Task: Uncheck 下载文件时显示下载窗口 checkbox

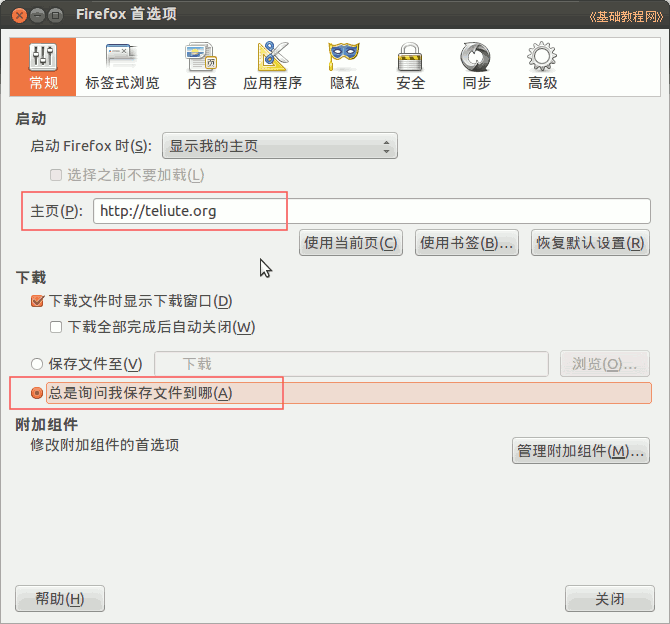Action: 37,301
